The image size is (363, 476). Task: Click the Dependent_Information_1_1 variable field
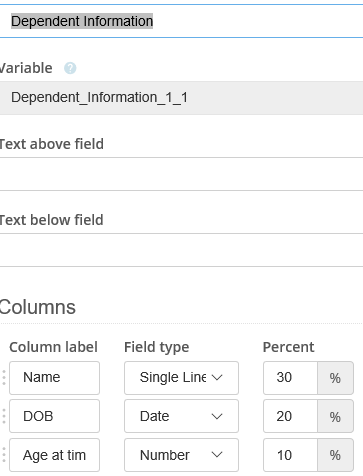181,98
